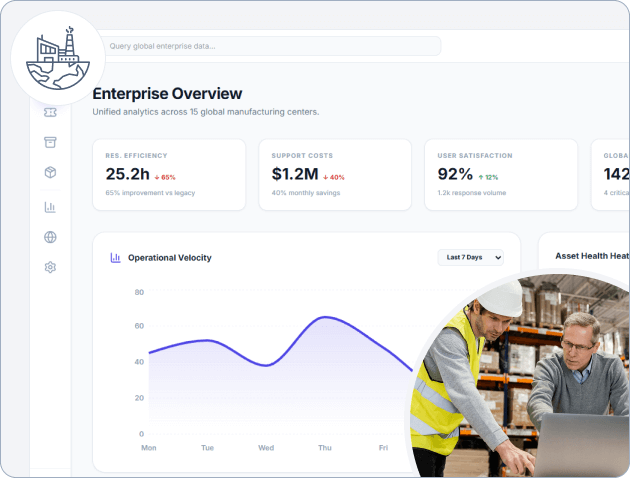Click '40% monthly savings' text
Viewport: 630px width, 478px height.
click(306, 193)
